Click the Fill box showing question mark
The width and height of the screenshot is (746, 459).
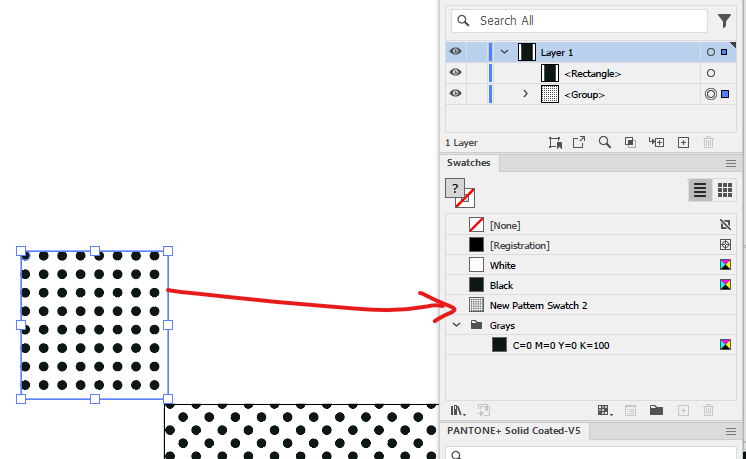coord(455,188)
